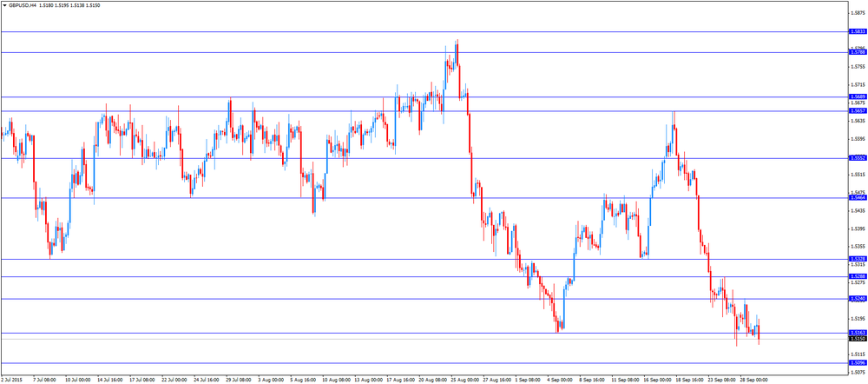Viewport: 868px width, 384px height.
Task: Click the 1.5635 price scale value
Action: click(x=858, y=121)
